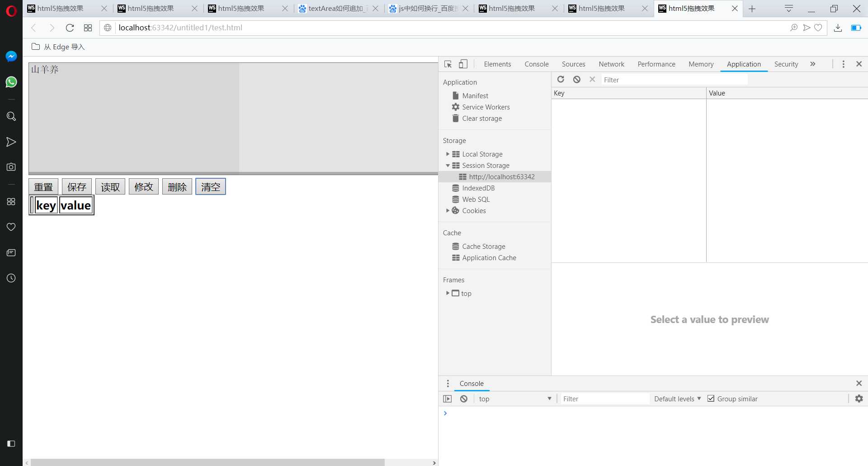Image resolution: width=868 pixels, height=466 pixels.
Task: Open console settings gear
Action: tap(859, 399)
